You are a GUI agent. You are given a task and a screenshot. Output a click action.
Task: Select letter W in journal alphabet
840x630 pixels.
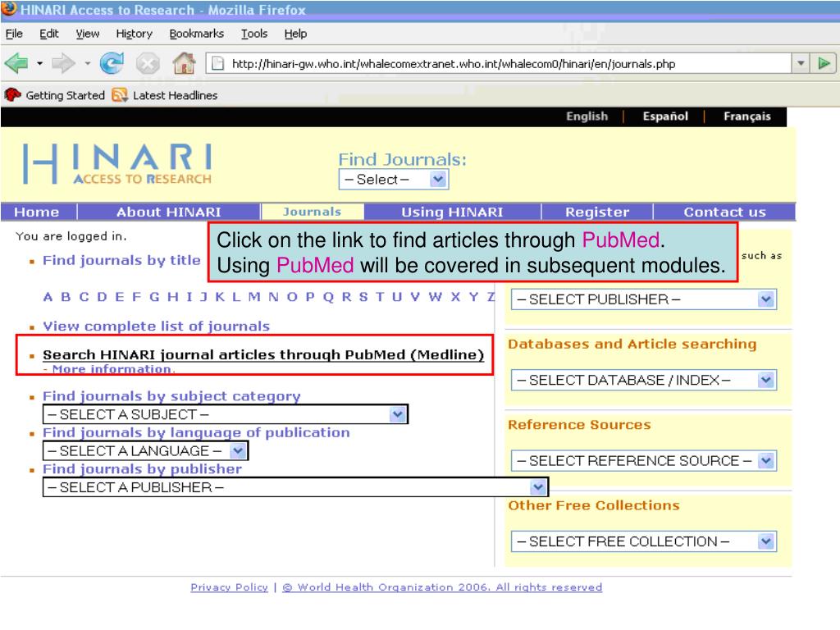point(435,297)
